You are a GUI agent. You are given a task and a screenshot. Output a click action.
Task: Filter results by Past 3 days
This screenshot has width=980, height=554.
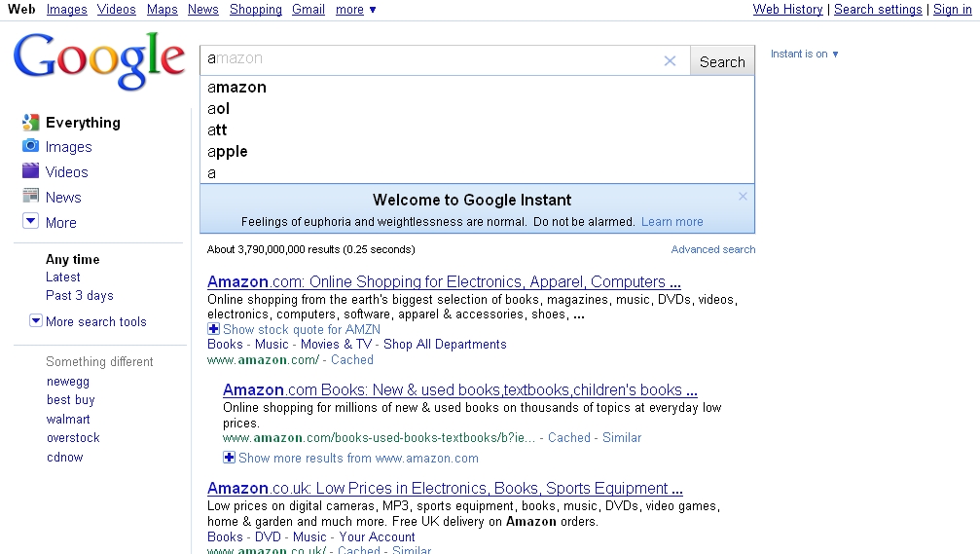[x=80, y=296]
